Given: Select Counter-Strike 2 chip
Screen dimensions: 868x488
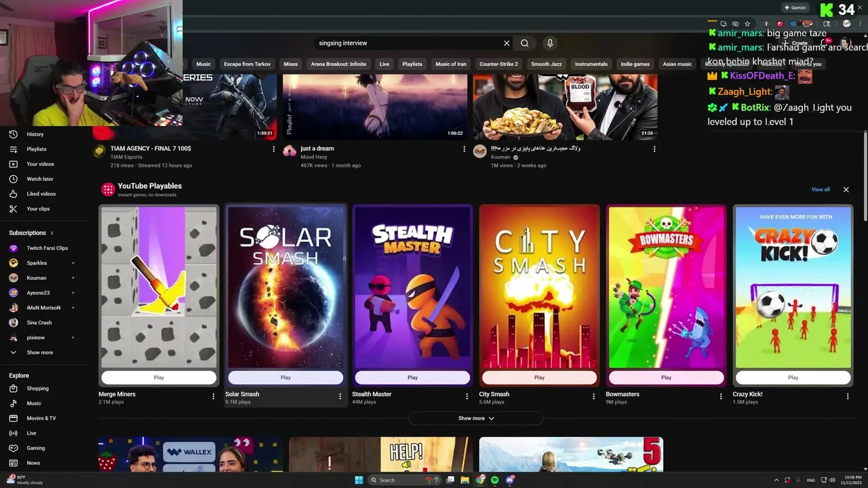Looking at the screenshot, I should (498, 64).
